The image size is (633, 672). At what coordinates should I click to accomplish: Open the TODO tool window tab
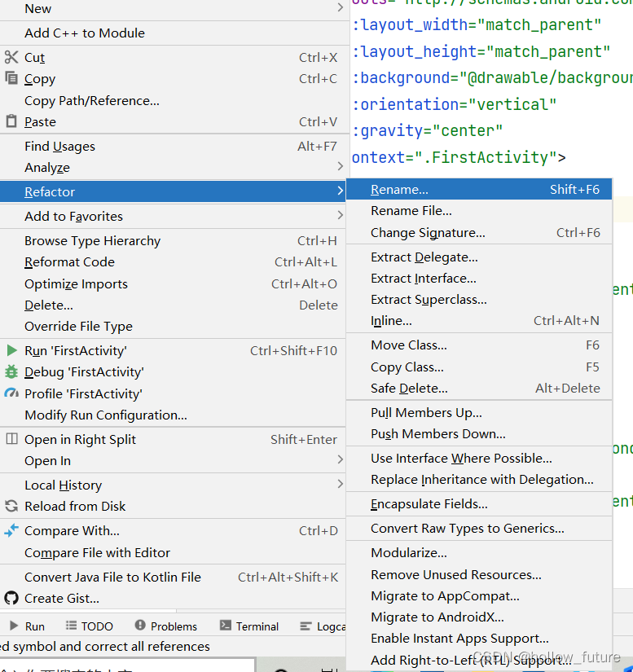pyautogui.click(x=89, y=626)
